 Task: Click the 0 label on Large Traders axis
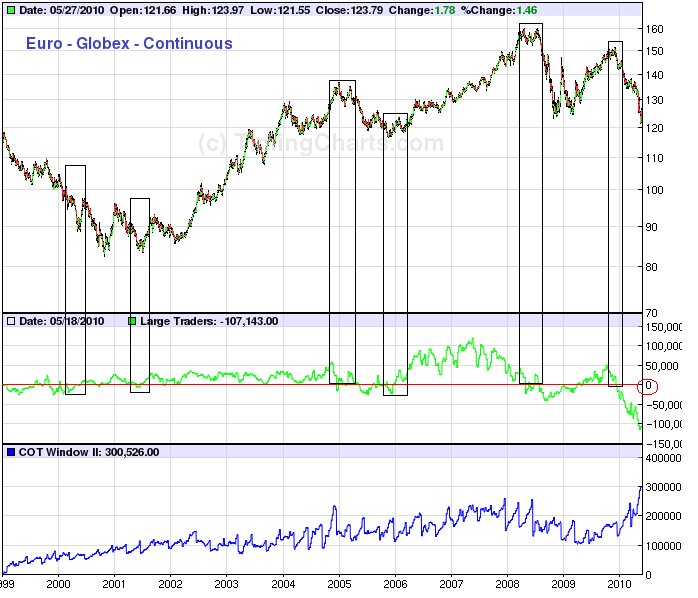[x=648, y=386]
